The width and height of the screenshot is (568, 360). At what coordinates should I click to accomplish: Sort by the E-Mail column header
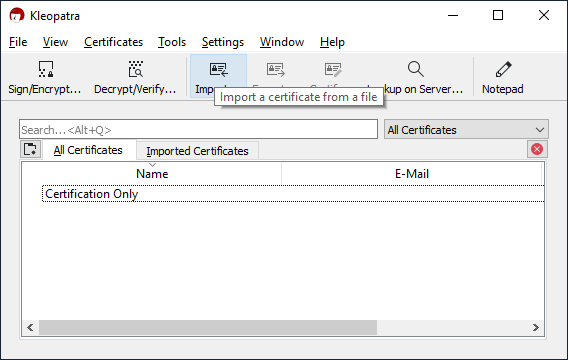coord(412,174)
